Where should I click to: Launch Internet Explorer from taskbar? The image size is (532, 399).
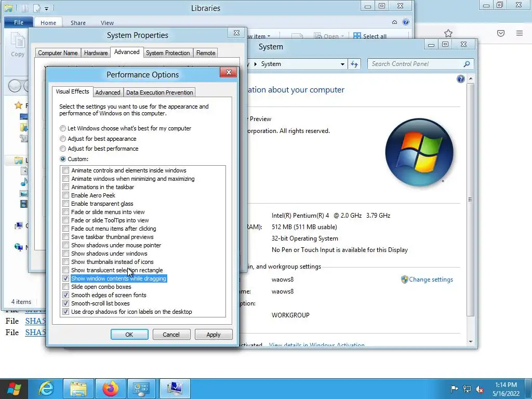(46, 389)
